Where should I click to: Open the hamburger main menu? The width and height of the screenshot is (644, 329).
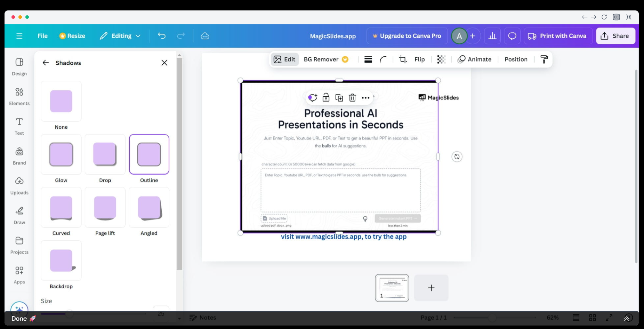19,36
